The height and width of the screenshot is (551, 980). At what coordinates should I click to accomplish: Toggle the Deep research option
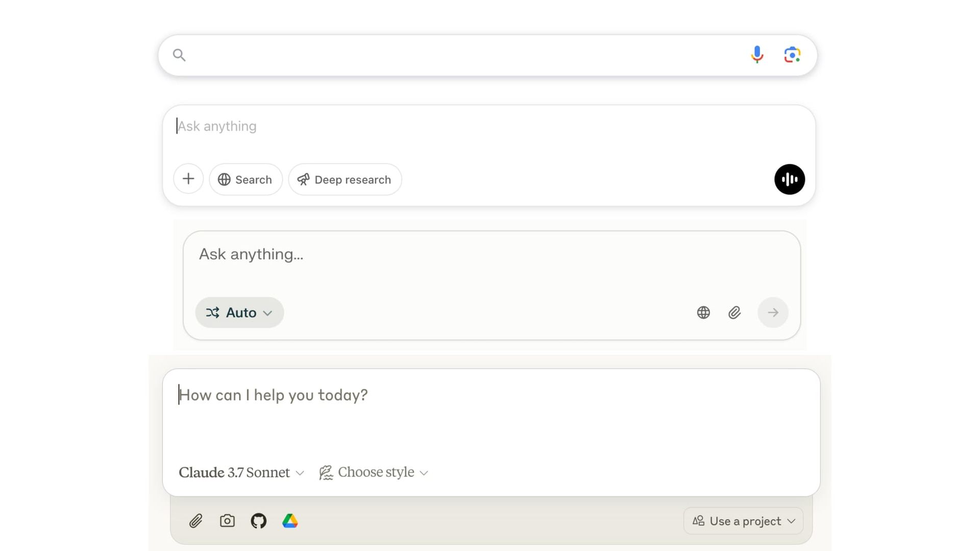pyautogui.click(x=345, y=180)
